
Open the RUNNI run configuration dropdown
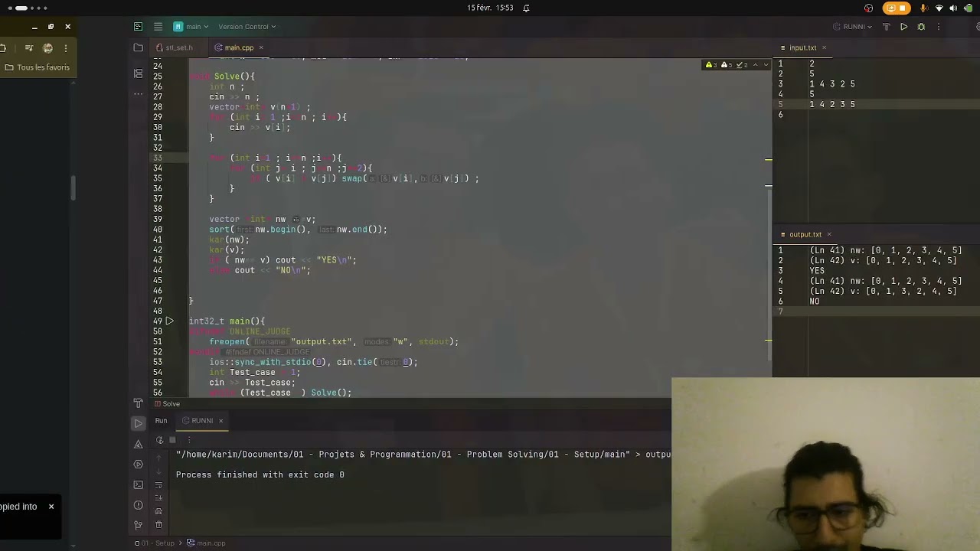[853, 26]
